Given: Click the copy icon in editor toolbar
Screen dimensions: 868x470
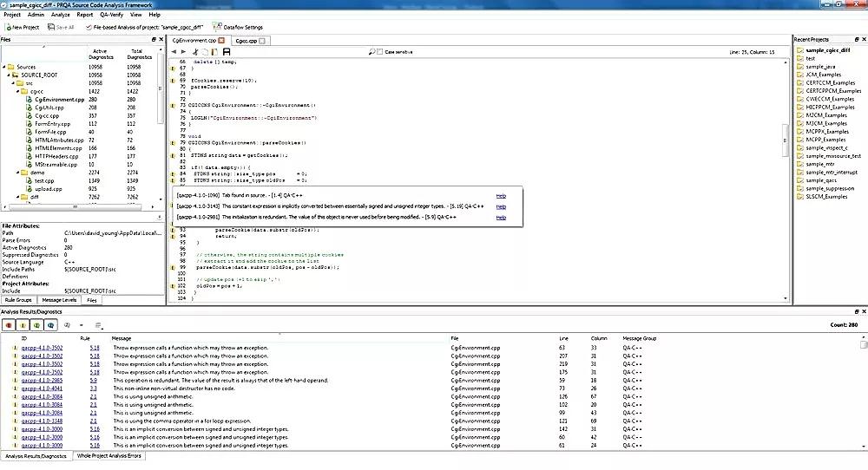Looking at the screenshot, I should coord(205,52).
